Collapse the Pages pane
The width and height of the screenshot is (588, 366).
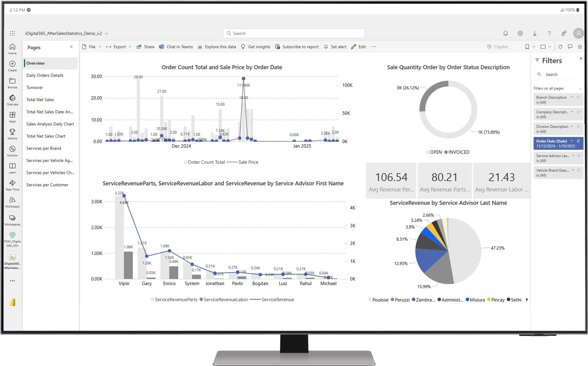pos(71,47)
